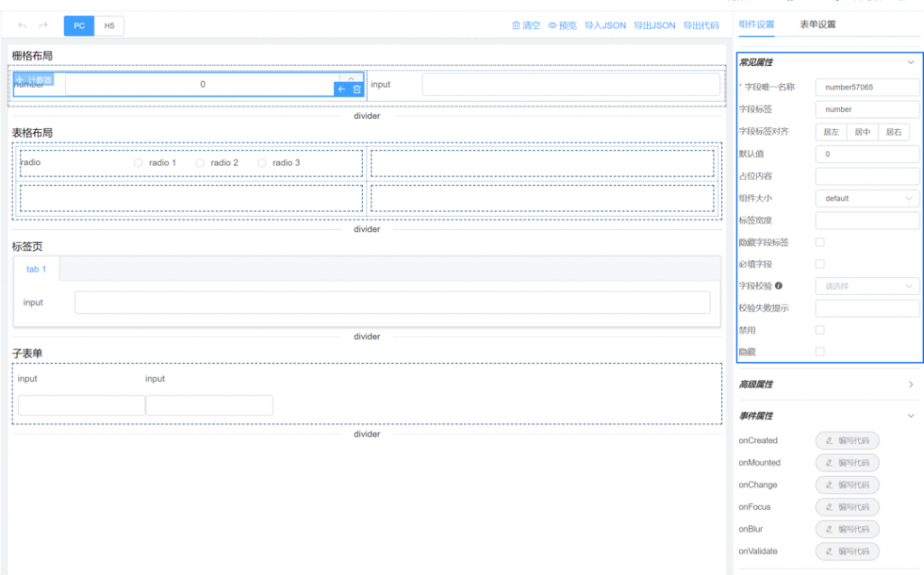Image resolution: width=924 pixels, height=575 pixels.
Task: Click the redo arrow icon
Action: point(43,25)
